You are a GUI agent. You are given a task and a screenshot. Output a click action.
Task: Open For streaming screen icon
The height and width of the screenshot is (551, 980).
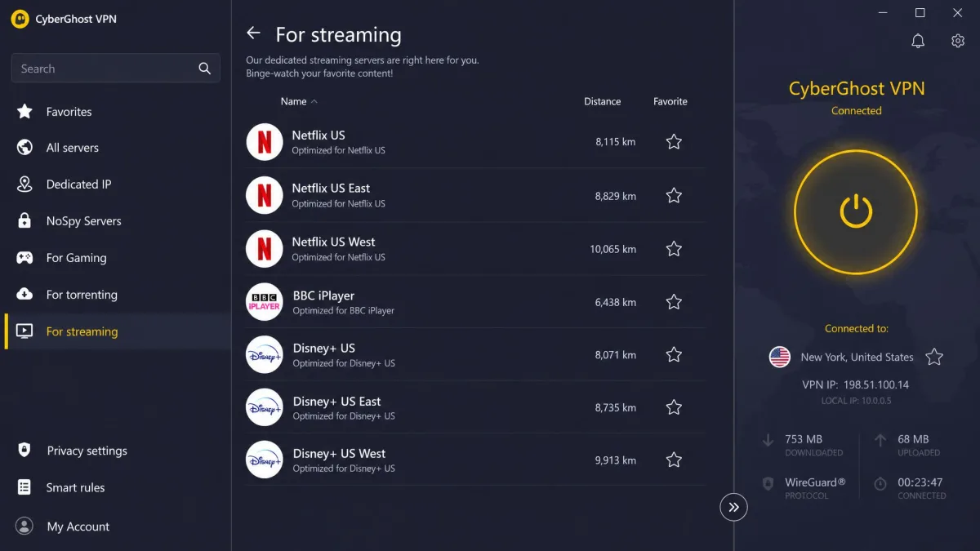click(24, 331)
